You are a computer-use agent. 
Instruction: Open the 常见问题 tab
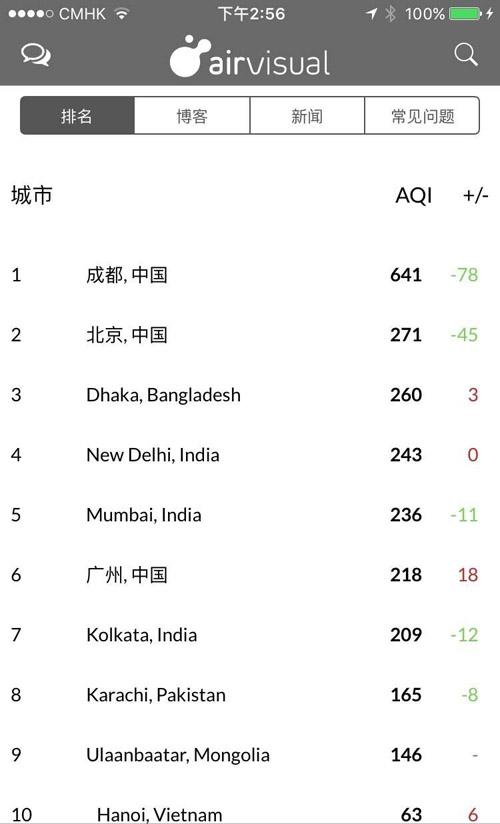click(x=422, y=116)
